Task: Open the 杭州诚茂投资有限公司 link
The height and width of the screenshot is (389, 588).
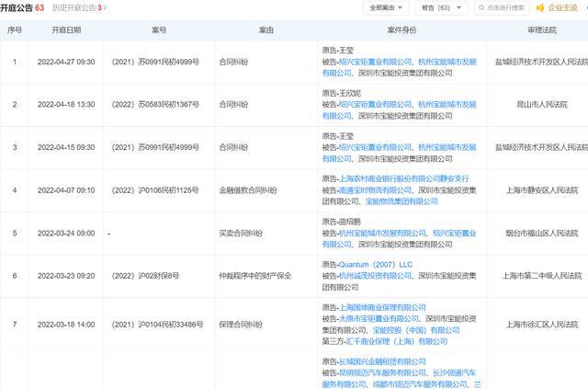Action: (375, 276)
